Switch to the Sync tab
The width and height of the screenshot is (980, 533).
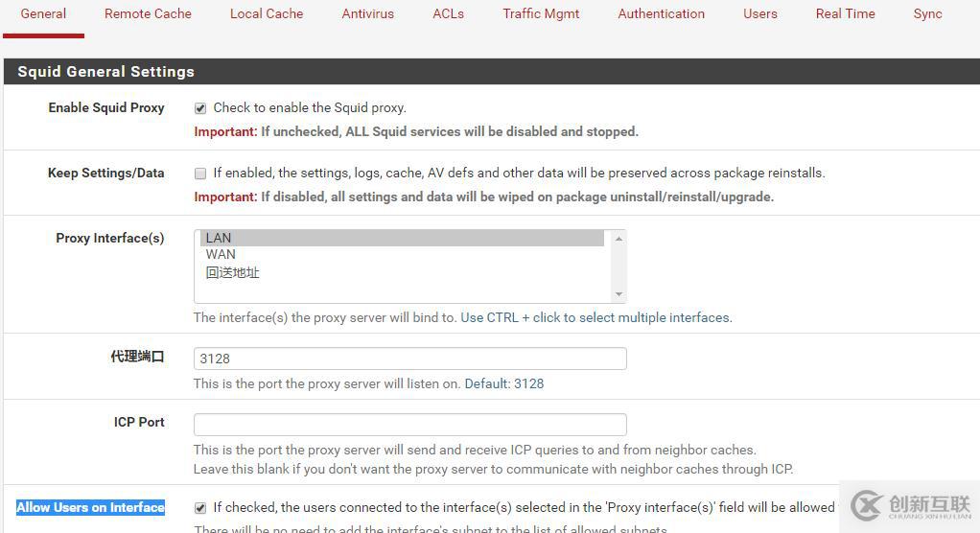[x=927, y=13]
